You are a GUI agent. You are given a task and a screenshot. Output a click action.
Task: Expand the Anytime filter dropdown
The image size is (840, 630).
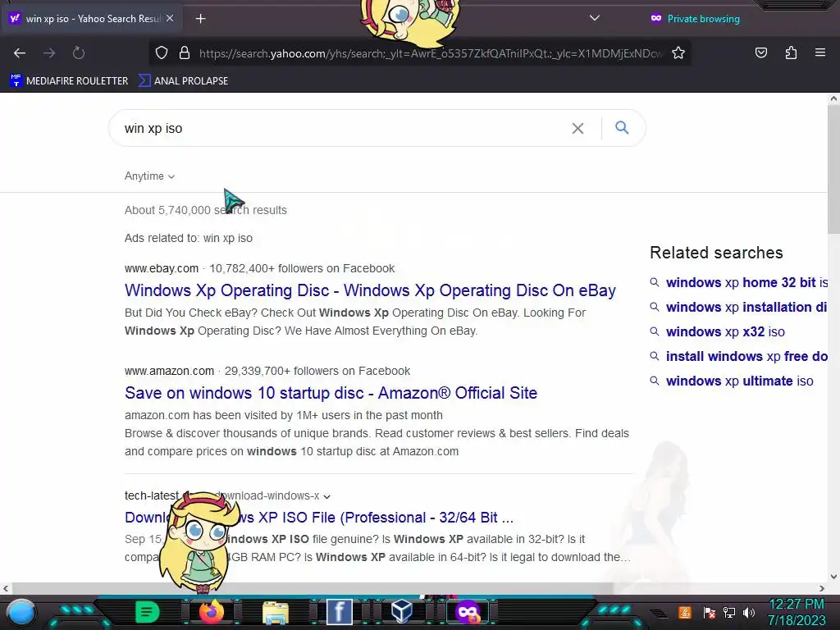click(x=149, y=176)
